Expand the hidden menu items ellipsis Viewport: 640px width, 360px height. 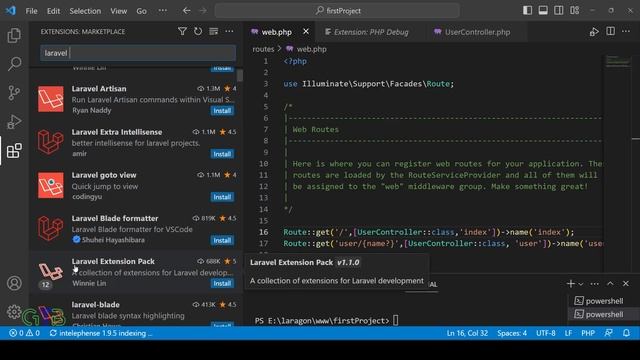162,11
